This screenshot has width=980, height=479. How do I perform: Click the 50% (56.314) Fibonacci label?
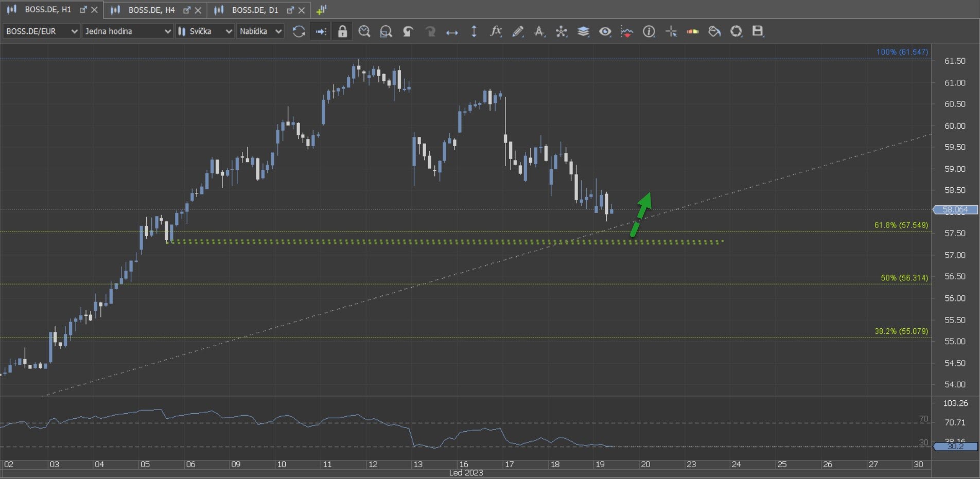coord(904,277)
